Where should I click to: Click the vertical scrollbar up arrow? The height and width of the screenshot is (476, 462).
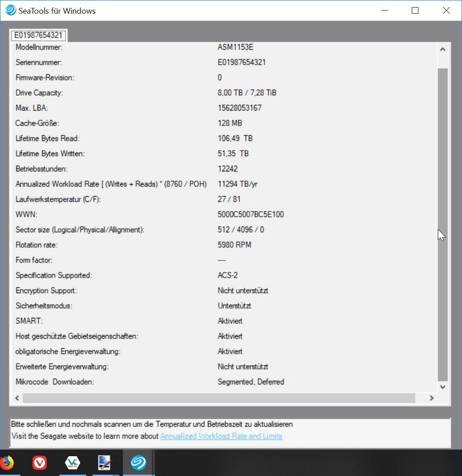(443, 49)
